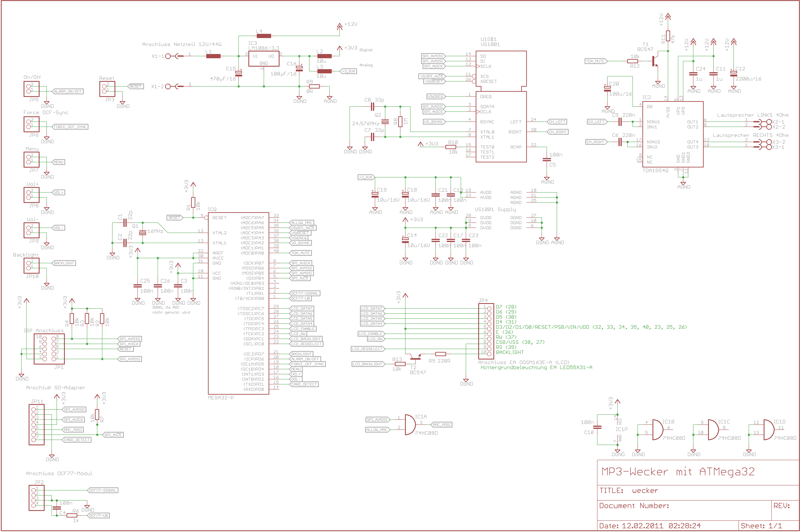Select note "DGND, da ADC nicht genutzt wird"
The height and width of the screenshot is (532, 800).
point(171,310)
